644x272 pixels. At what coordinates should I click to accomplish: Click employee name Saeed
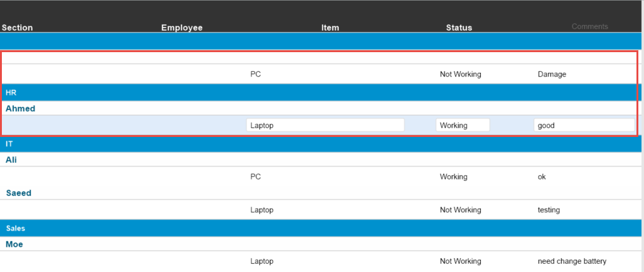click(x=18, y=193)
